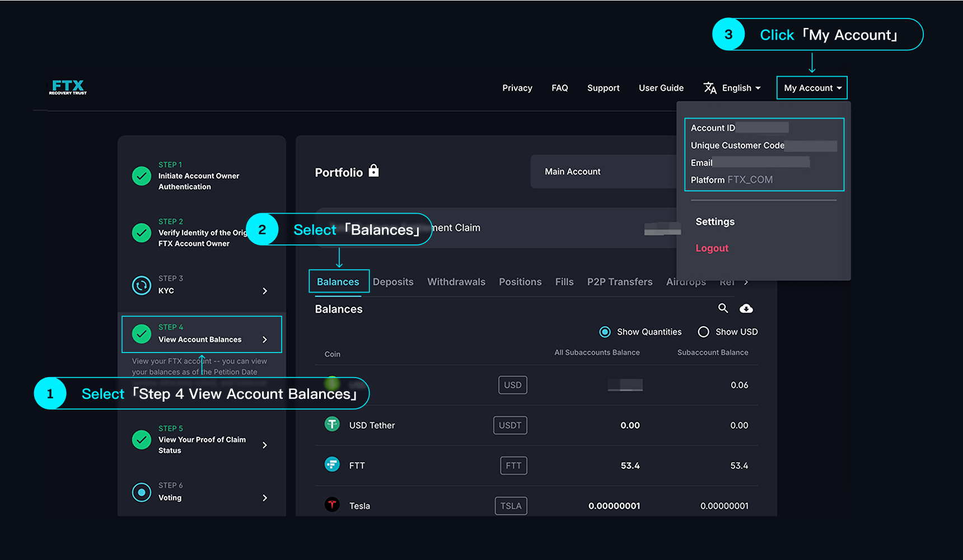Image resolution: width=963 pixels, height=560 pixels.
Task: Open the balances search magnifier
Action: click(x=723, y=308)
